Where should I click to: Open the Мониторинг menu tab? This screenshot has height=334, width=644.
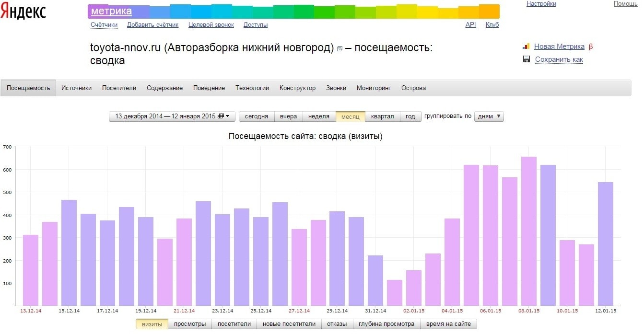(x=374, y=88)
